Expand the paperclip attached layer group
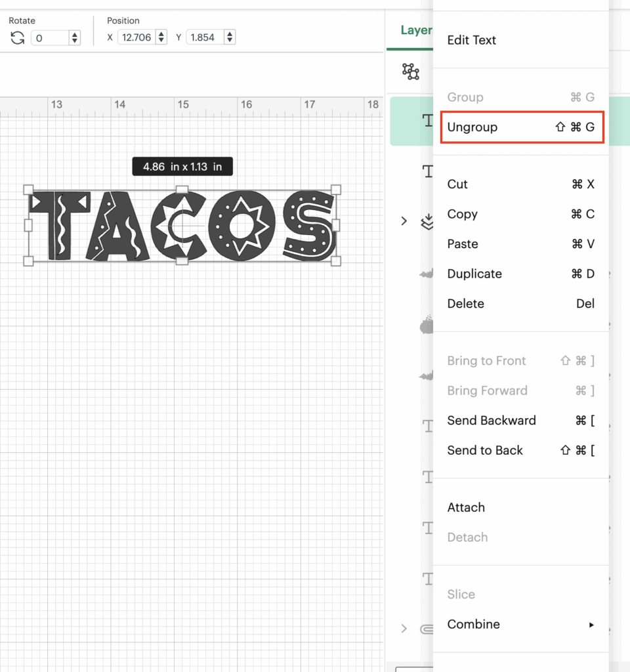 point(404,629)
